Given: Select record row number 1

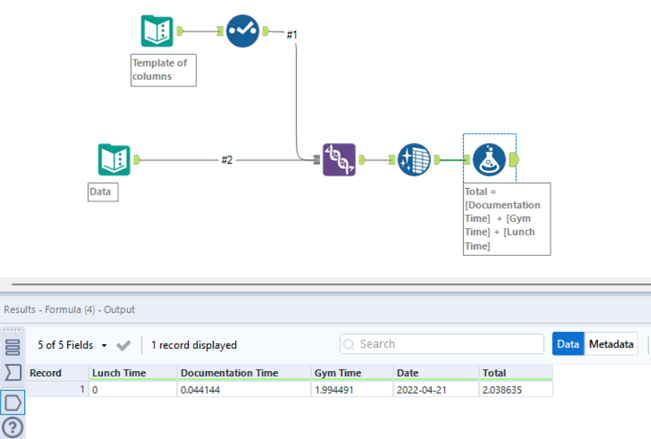Looking at the screenshot, I should point(57,390).
